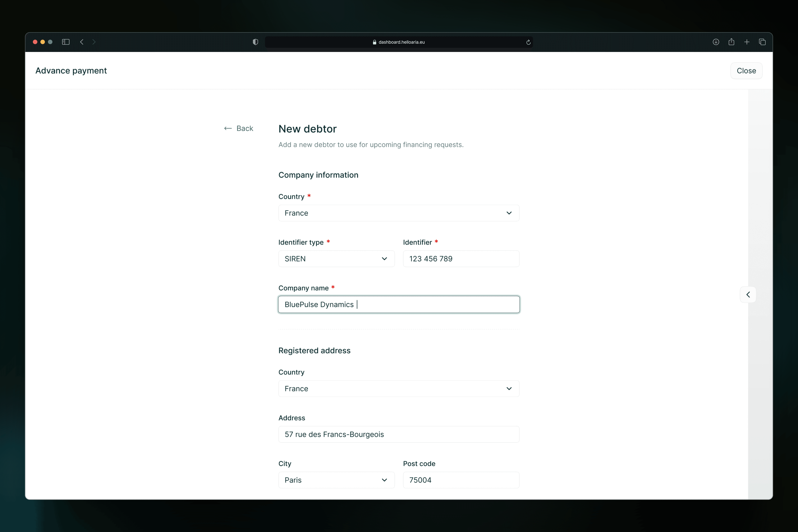The width and height of the screenshot is (798, 532).
Task: Click the Identifier type label
Action: 301,242
